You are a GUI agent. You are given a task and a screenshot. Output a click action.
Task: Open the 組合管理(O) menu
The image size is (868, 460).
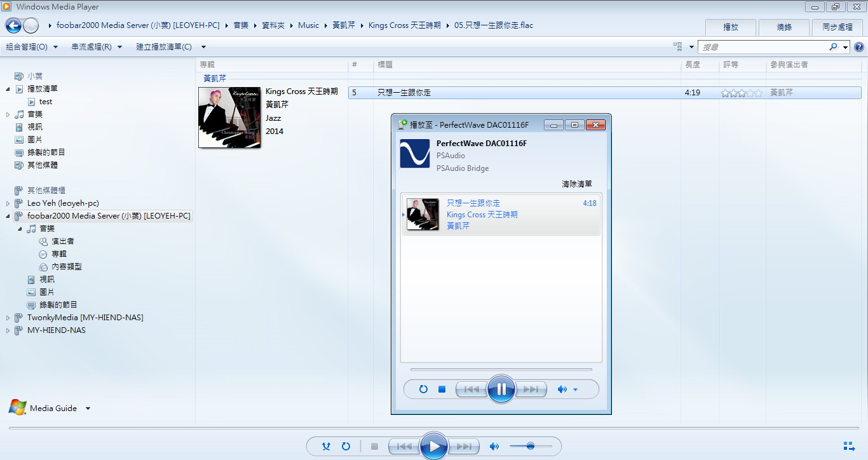(32, 47)
